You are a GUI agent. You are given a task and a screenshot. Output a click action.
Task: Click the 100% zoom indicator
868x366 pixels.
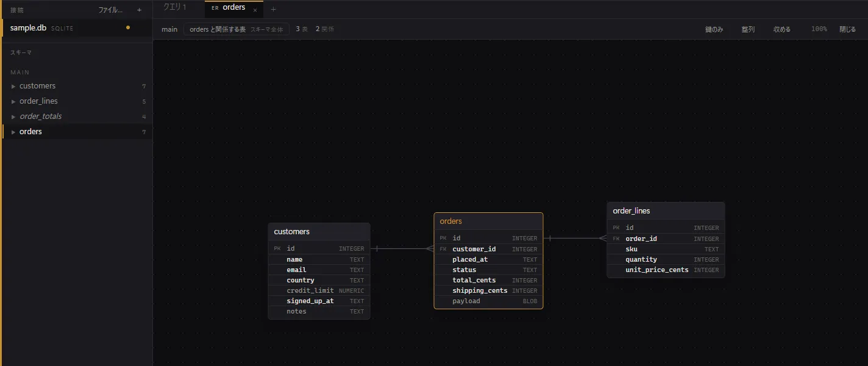[x=819, y=29]
